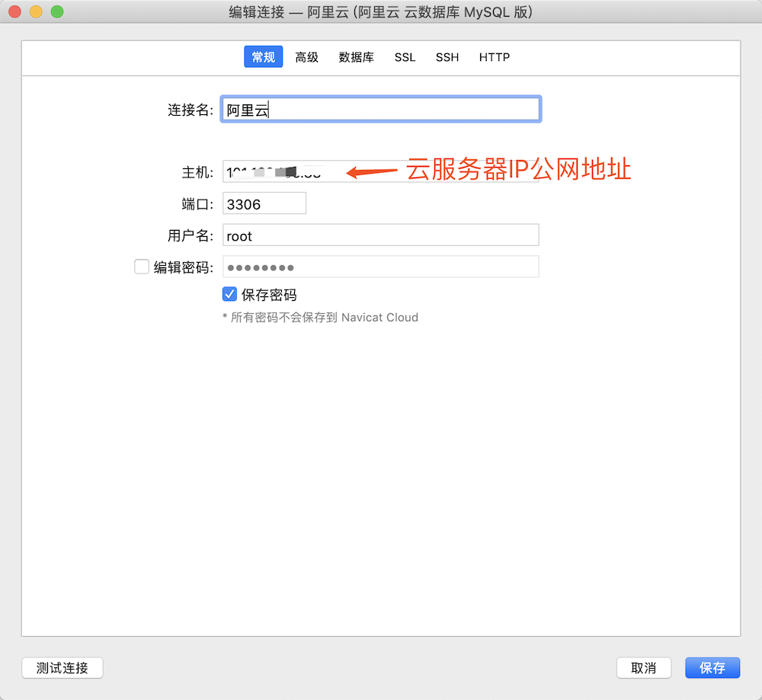
Task: Maximize window with green button
Action: coord(57,11)
